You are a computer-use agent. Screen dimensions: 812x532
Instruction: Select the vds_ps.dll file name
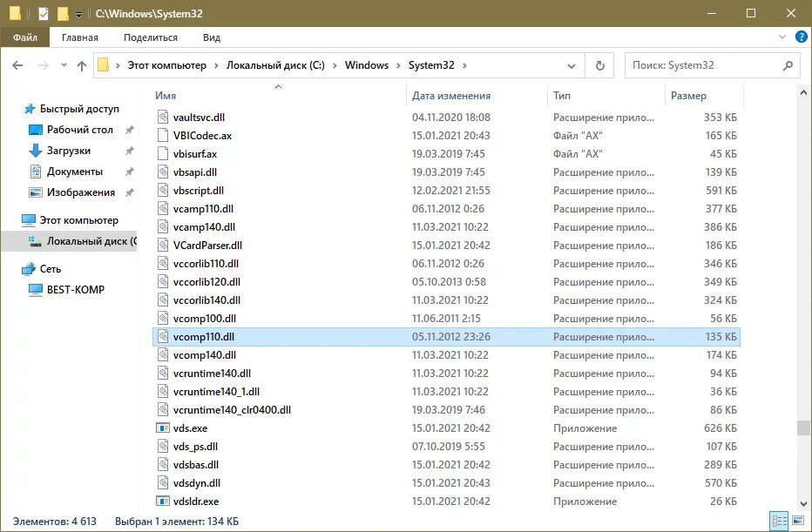click(x=195, y=447)
